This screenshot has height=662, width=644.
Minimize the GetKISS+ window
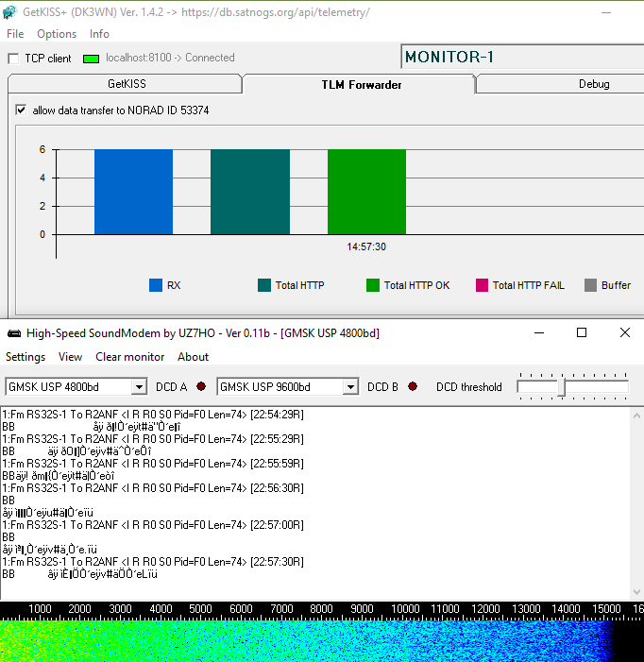606,12
